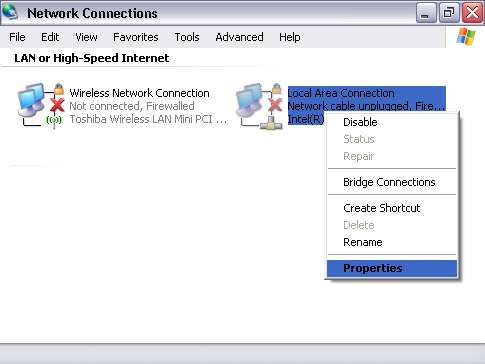Select the Local Area Connection icon
The height and width of the screenshot is (364, 485).
pyautogui.click(x=259, y=106)
